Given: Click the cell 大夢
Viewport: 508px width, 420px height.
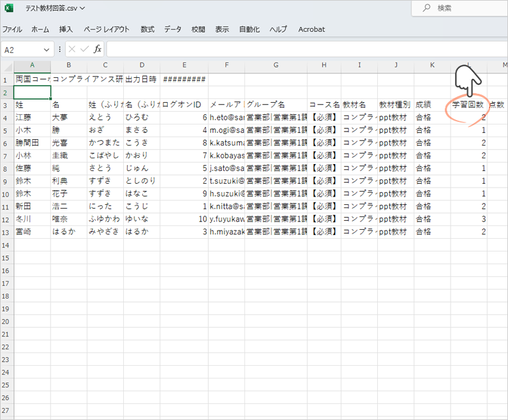Looking at the screenshot, I should pyautogui.click(x=69, y=117).
